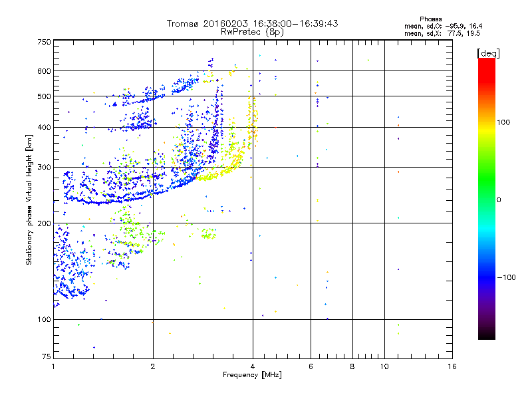The height and width of the screenshot is (399, 532).
Task: Click the x-axis label "16"
Action: click(452, 366)
